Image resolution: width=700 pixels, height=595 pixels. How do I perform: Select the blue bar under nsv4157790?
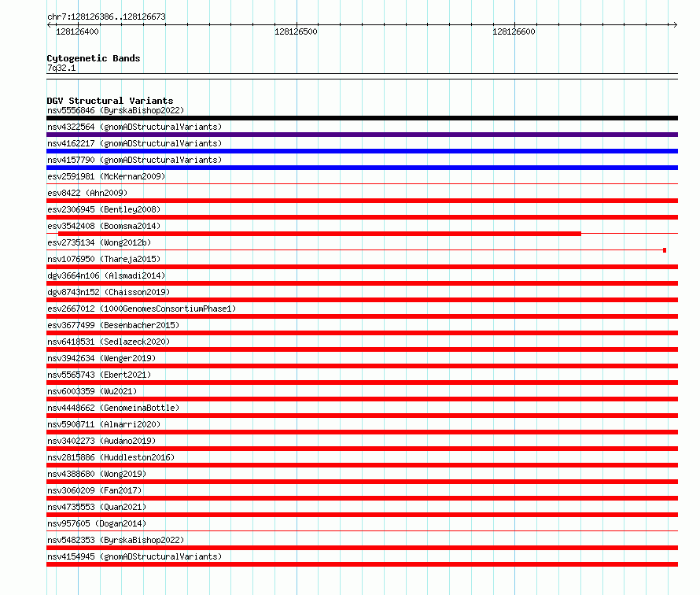tap(362, 168)
